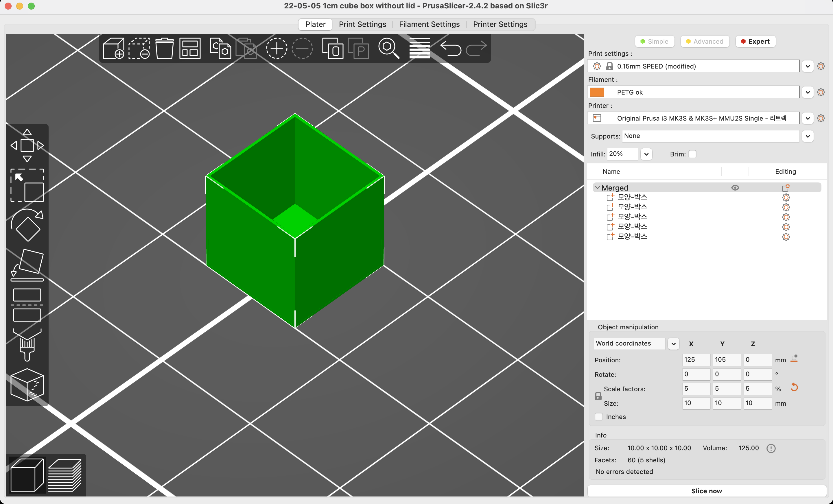Select Expert mode

755,42
